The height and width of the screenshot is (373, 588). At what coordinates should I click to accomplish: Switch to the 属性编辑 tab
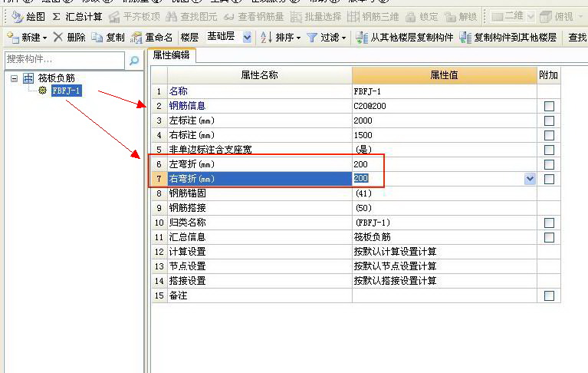(172, 55)
